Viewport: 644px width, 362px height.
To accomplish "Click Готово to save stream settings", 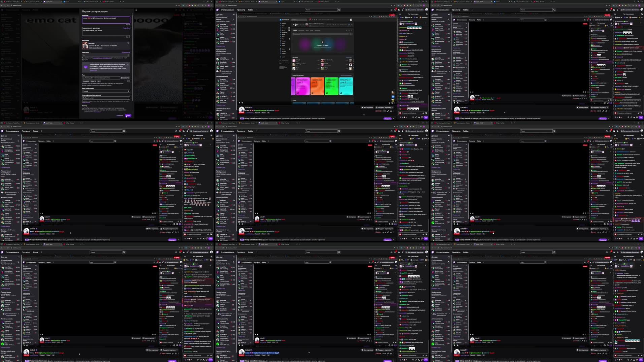I will (128, 116).
